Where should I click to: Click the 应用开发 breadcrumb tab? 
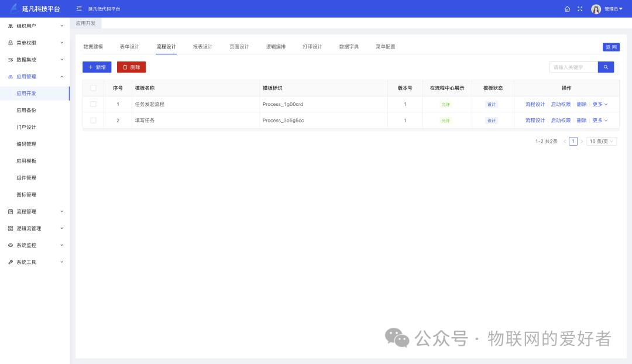(x=86, y=23)
